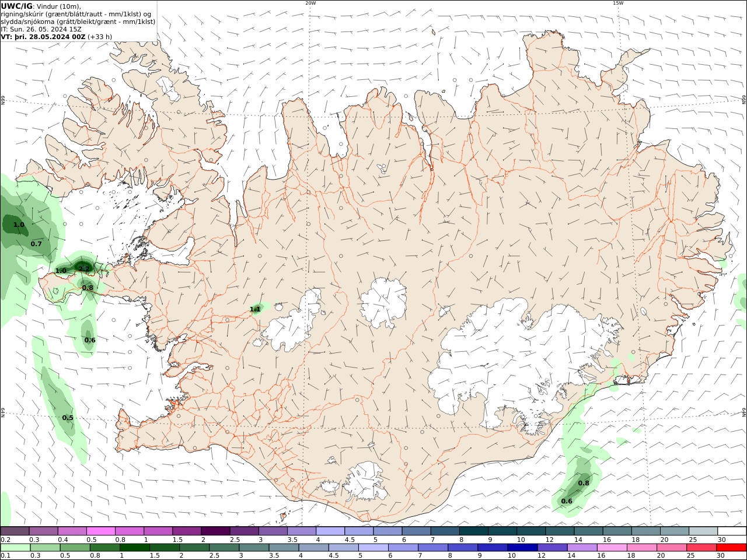The height and width of the screenshot is (560, 747).
Task: Select the darkest purple 2–2.5 swatch, upper legend
Action: (x=215, y=531)
